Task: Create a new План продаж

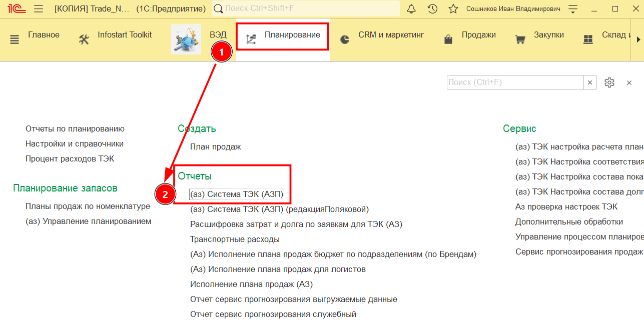Action: point(215,146)
